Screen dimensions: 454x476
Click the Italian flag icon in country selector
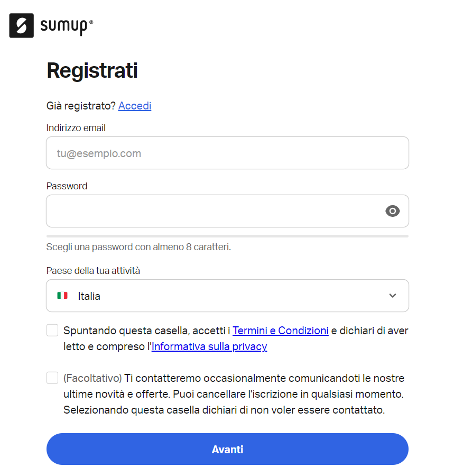[x=62, y=296]
